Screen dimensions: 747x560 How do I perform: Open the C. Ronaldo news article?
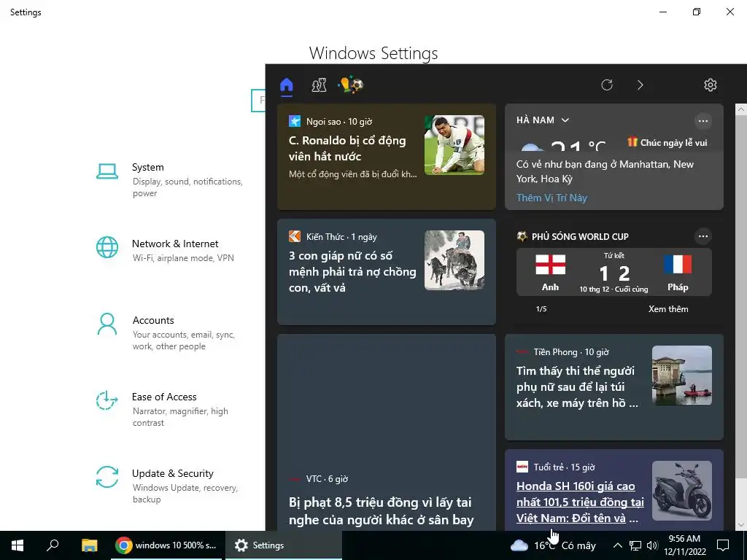pos(387,157)
